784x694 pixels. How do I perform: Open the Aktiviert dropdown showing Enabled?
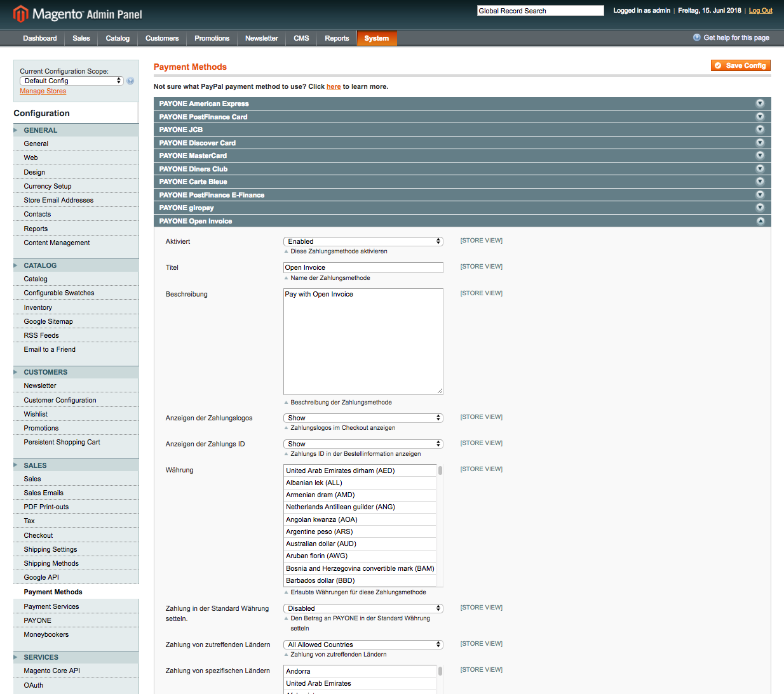[x=363, y=241]
